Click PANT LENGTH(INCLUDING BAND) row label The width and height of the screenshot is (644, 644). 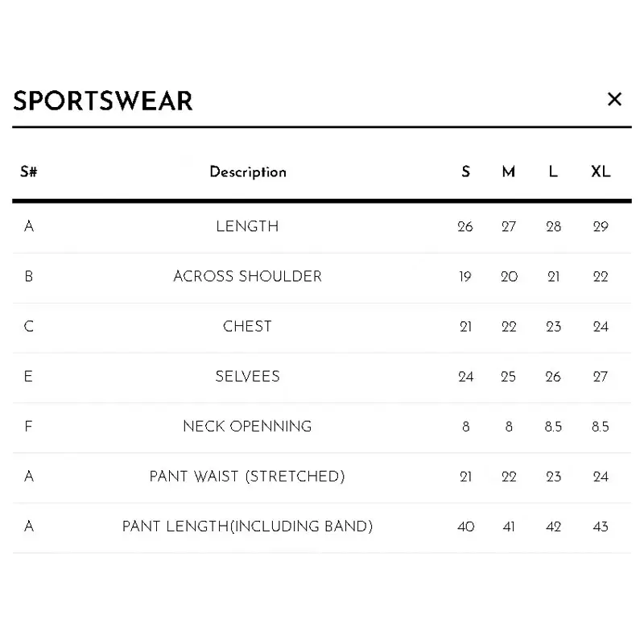point(247,526)
